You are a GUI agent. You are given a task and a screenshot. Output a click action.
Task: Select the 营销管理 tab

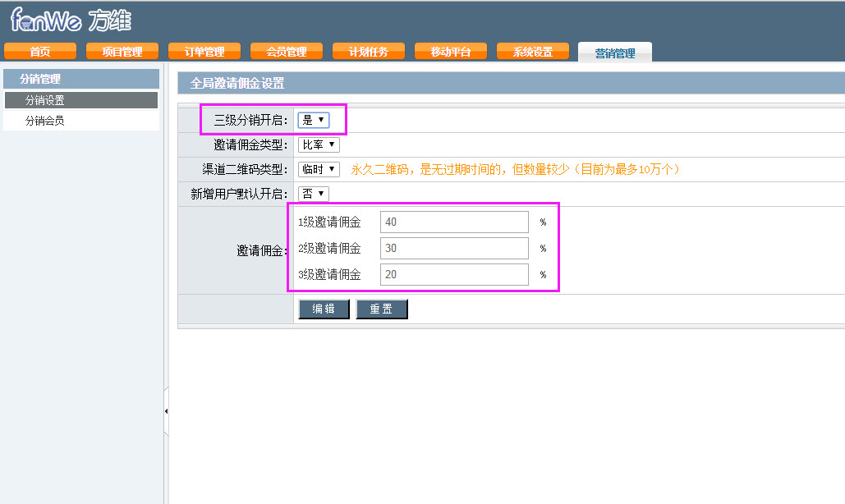(615, 53)
